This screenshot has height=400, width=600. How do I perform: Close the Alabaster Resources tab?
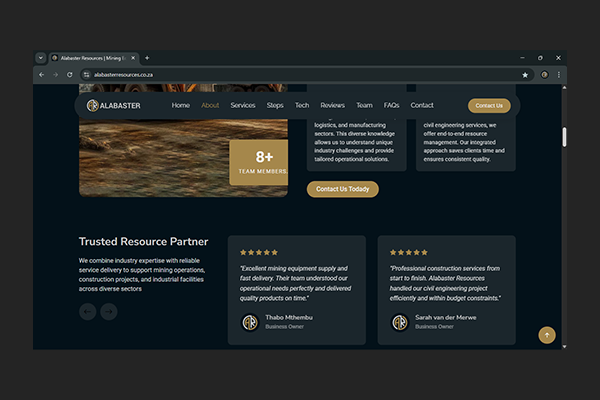coord(133,58)
